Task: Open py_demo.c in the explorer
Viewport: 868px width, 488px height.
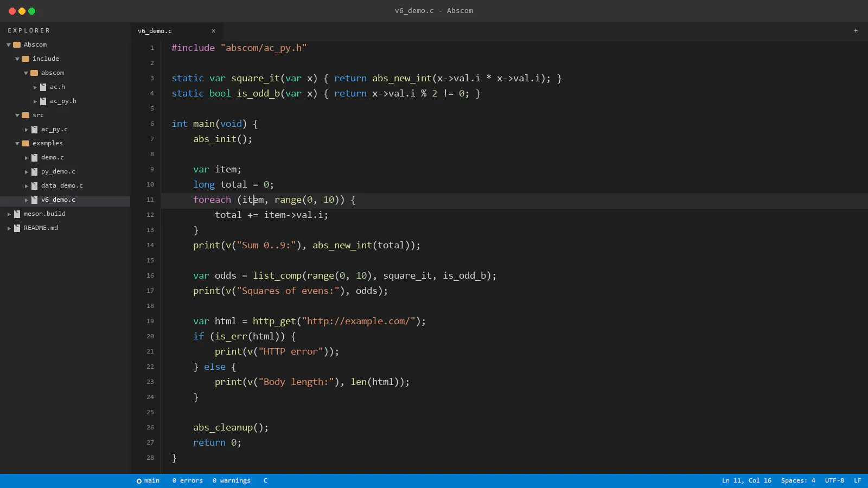Action: pyautogui.click(x=58, y=171)
